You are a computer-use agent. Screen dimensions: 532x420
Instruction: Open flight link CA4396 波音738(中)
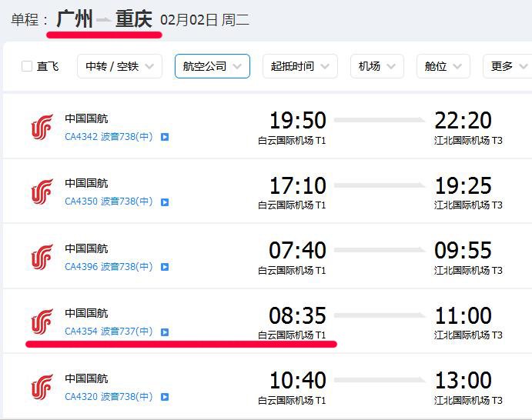coord(109,266)
